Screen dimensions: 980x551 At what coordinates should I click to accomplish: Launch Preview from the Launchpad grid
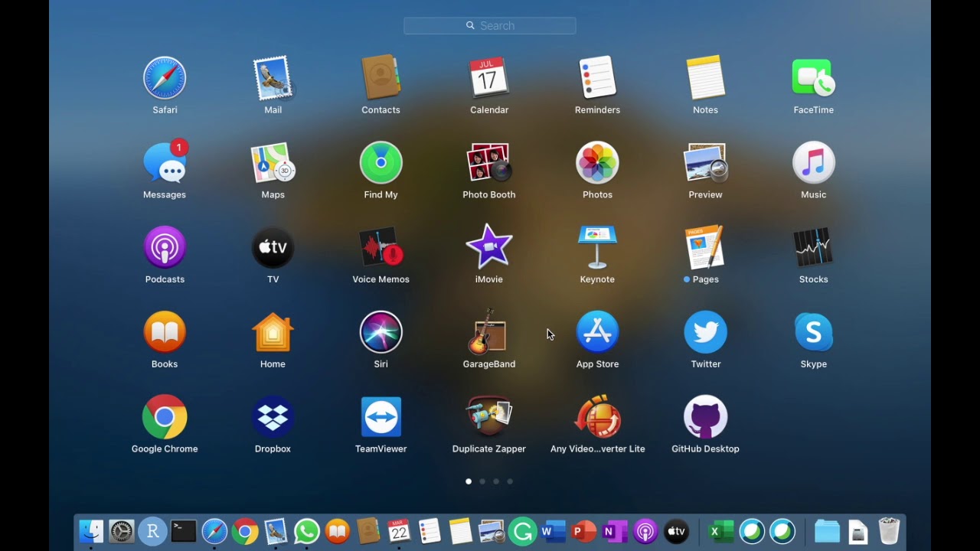click(x=705, y=162)
